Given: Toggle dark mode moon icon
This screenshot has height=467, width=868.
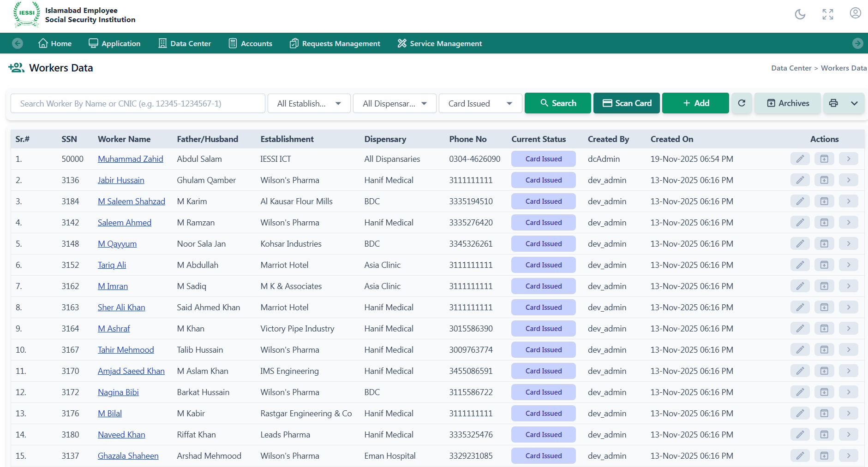Looking at the screenshot, I should (x=800, y=14).
